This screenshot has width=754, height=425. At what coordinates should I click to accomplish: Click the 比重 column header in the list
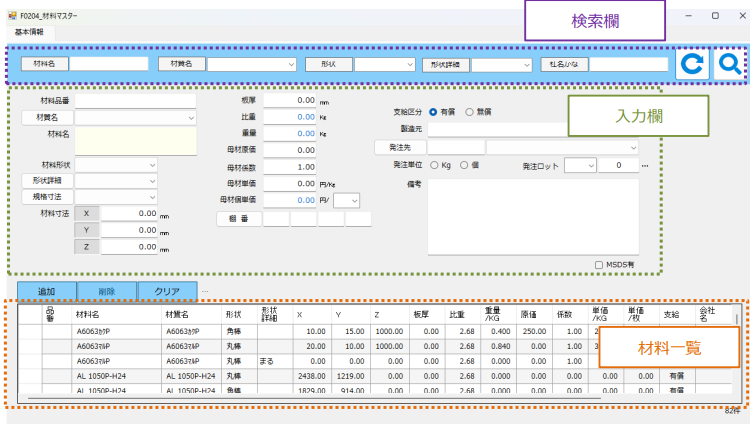(457, 314)
